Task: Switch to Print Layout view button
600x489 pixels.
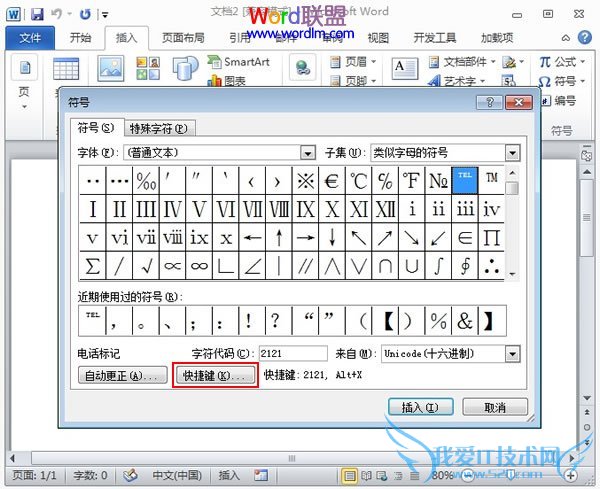Action: coord(349,475)
